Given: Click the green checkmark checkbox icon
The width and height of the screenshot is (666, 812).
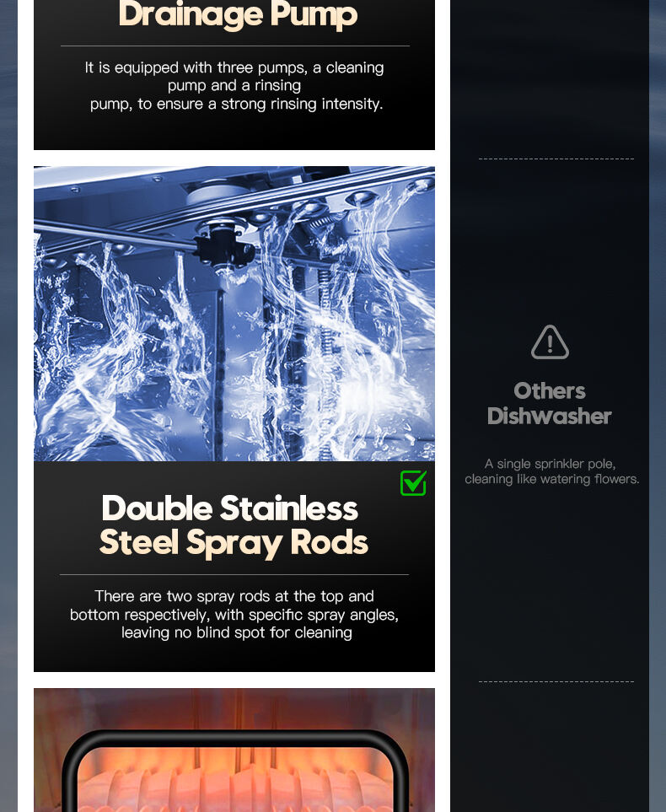Looking at the screenshot, I should point(413,482).
